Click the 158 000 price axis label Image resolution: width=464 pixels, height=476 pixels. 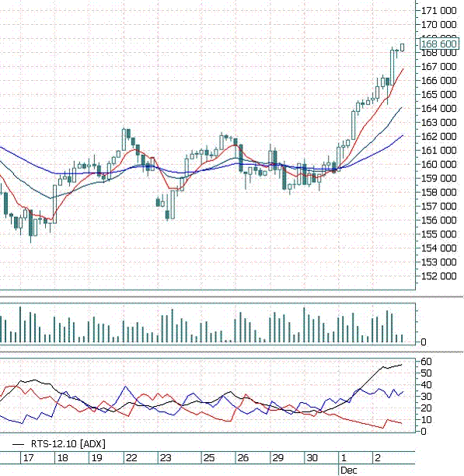(x=439, y=192)
